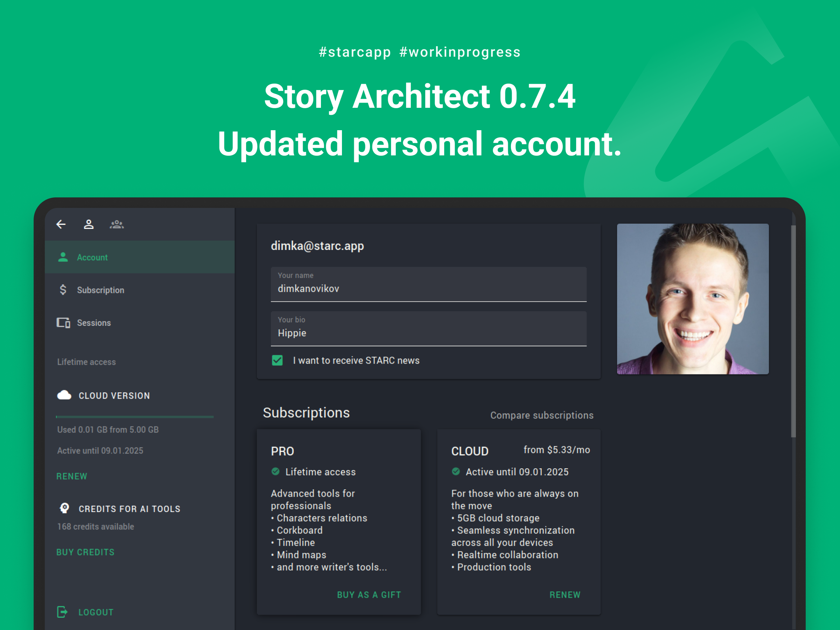The width and height of the screenshot is (840, 630).
Task: Click the cloud version icon
Action: pos(64,395)
